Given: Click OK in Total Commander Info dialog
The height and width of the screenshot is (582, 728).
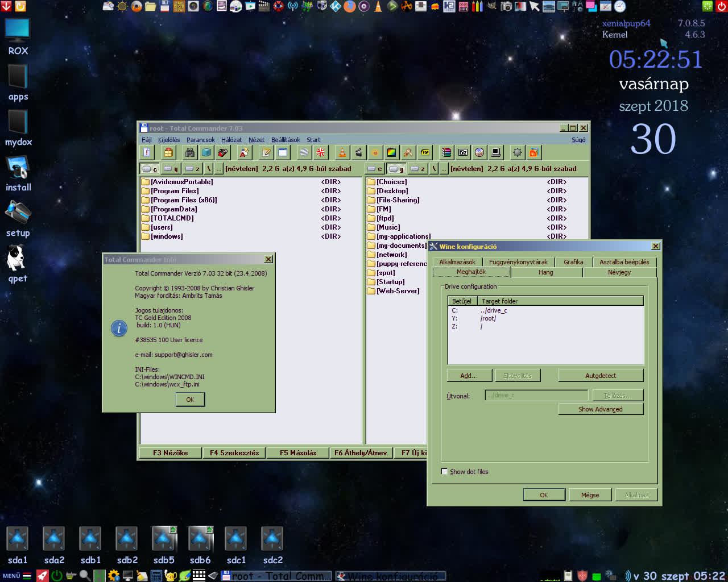Looking at the screenshot, I should (x=190, y=400).
